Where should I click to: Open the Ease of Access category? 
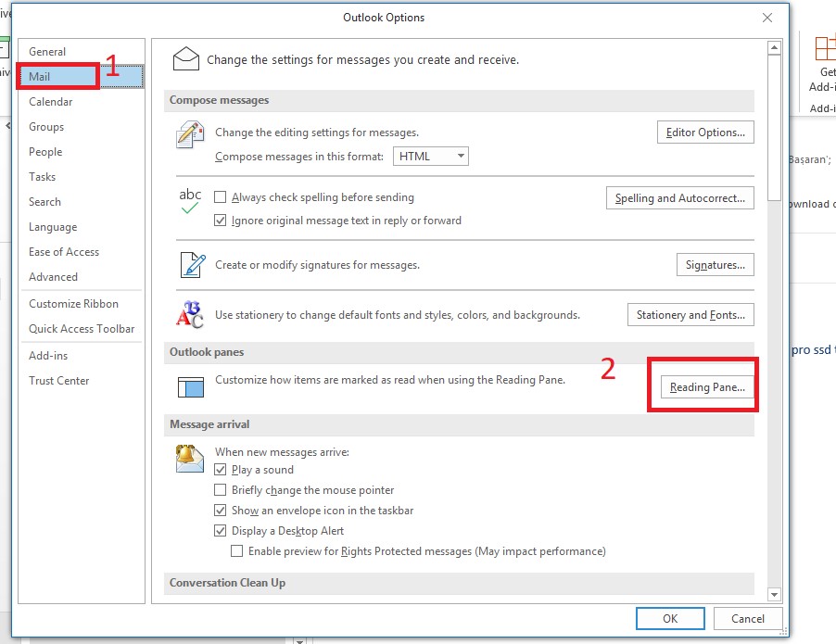(82, 252)
